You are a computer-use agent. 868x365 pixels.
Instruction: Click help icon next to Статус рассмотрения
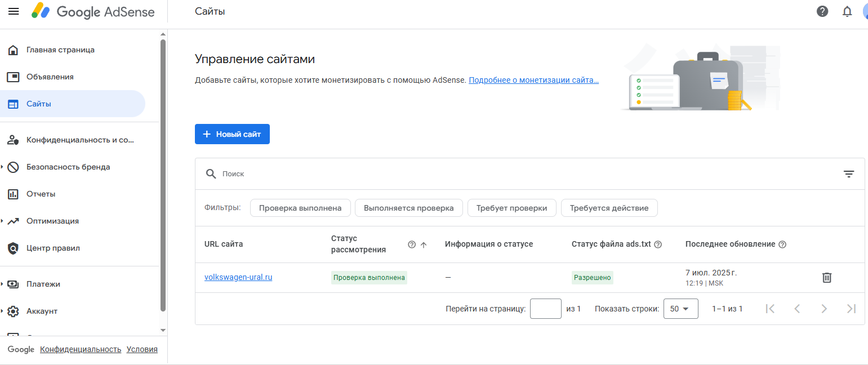(x=412, y=244)
